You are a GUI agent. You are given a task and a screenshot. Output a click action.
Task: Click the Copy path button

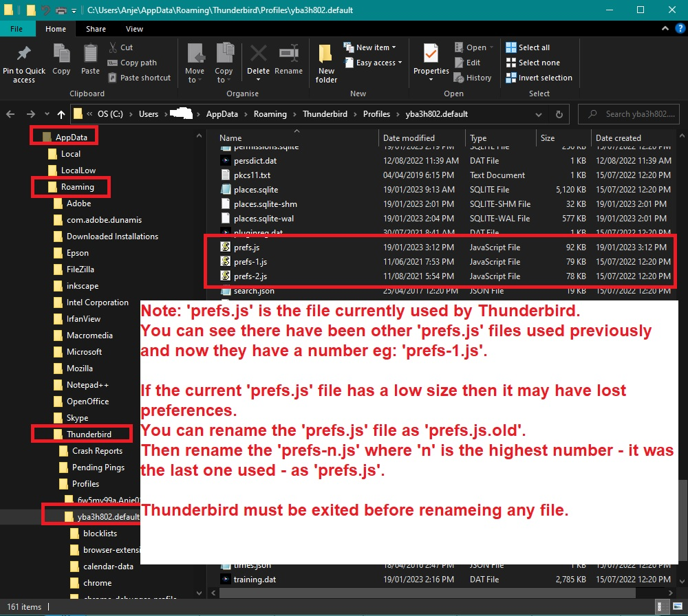(x=132, y=63)
